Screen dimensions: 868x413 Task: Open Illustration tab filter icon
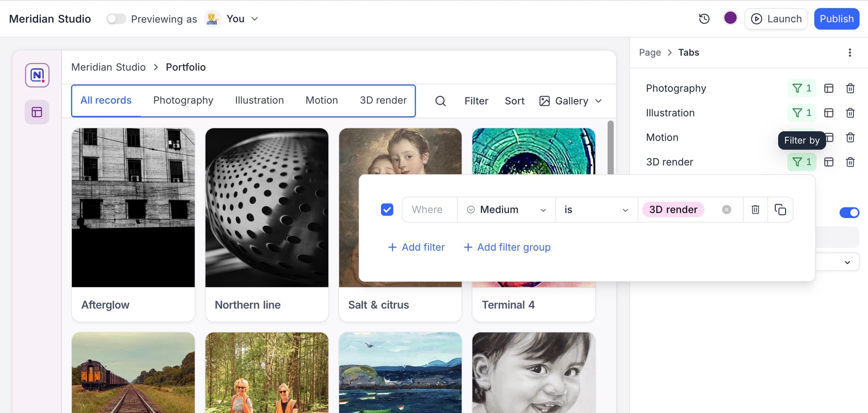[x=802, y=113]
